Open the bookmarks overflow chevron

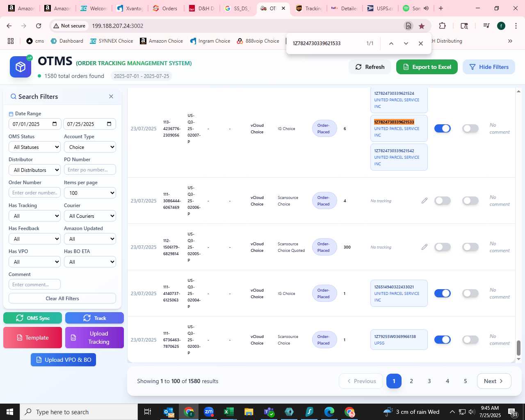(x=510, y=41)
